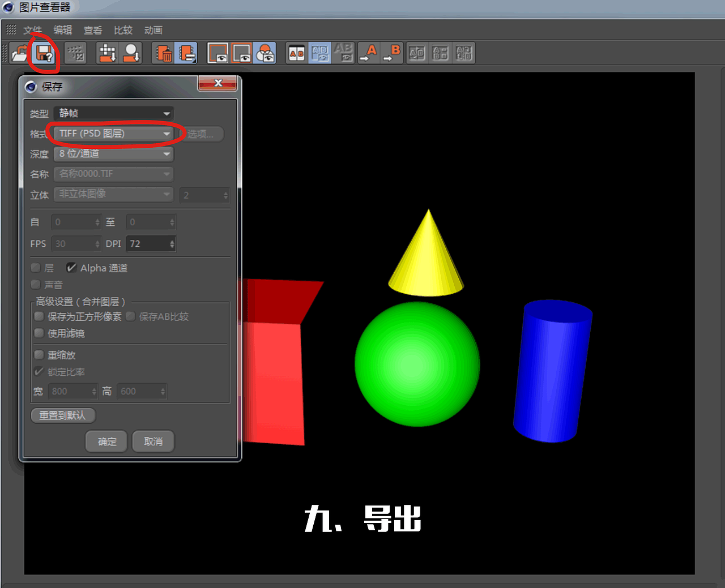This screenshot has width=725, height=588.
Task: Toggle the 锁定比率 checkbox
Action: coord(39,372)
